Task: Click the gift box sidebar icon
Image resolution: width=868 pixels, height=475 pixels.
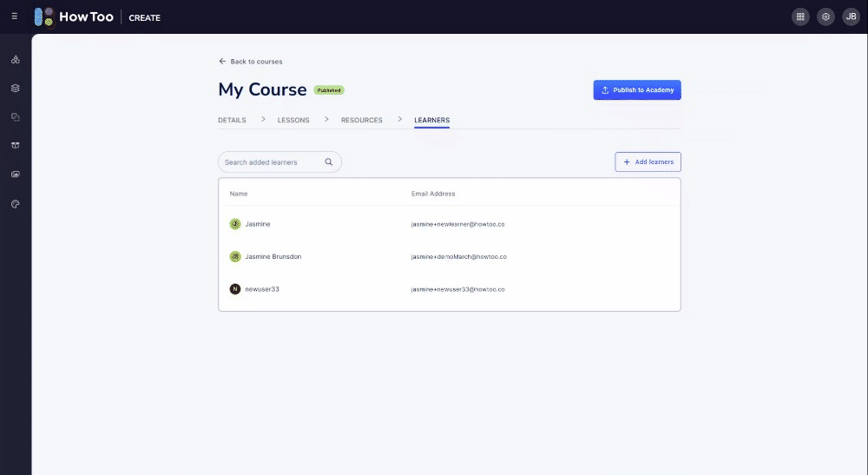Action: [x=15, y=145]
